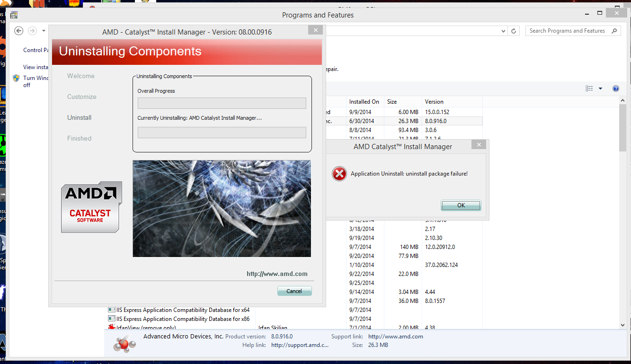Refresh the Programs and Features list
The image size is (631, 364).
pos(514,31)
